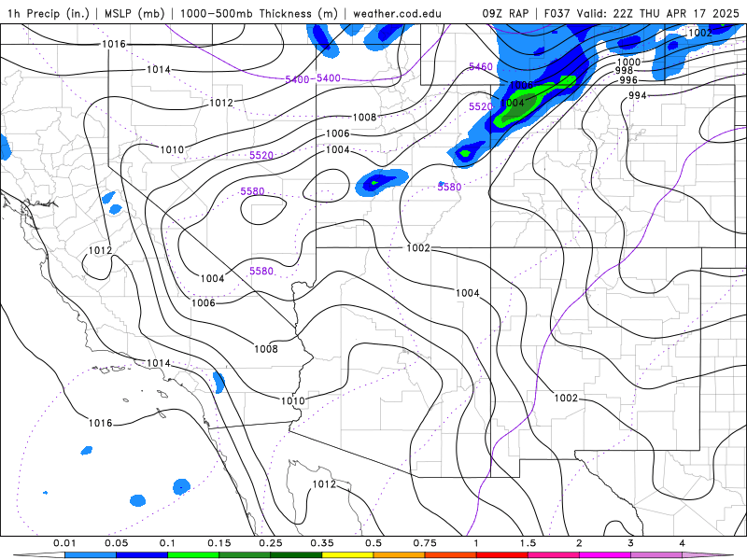Select the dark green 0.25 legend swatch
Viewport: 747px width, 560px height.
point(296,555)
